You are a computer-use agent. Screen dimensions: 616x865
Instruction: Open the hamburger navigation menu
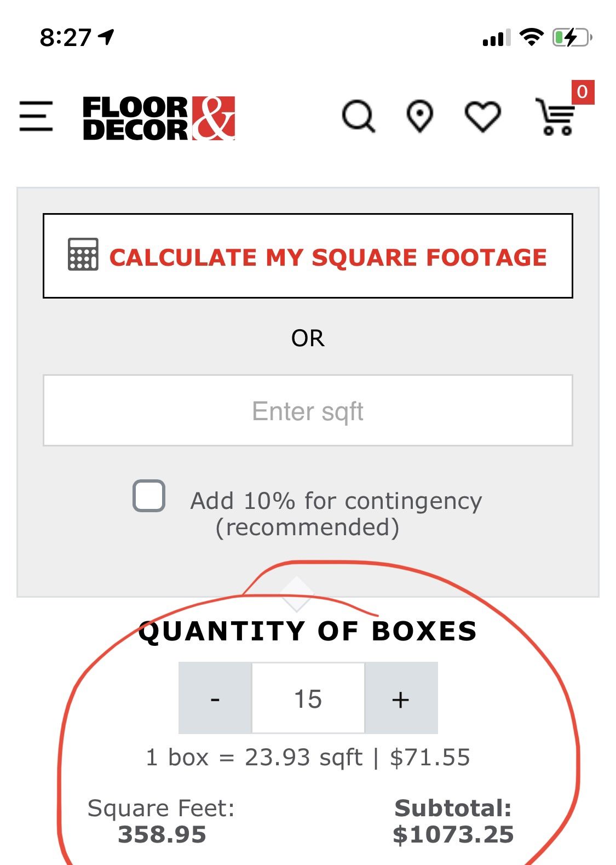point(36,116)
